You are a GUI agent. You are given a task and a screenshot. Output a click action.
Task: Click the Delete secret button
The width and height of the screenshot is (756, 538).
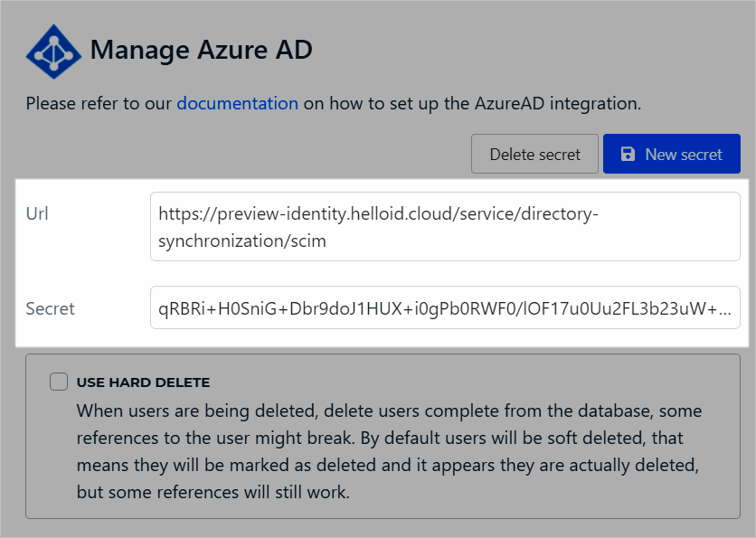pyautogui.click(x=534, y=154)
